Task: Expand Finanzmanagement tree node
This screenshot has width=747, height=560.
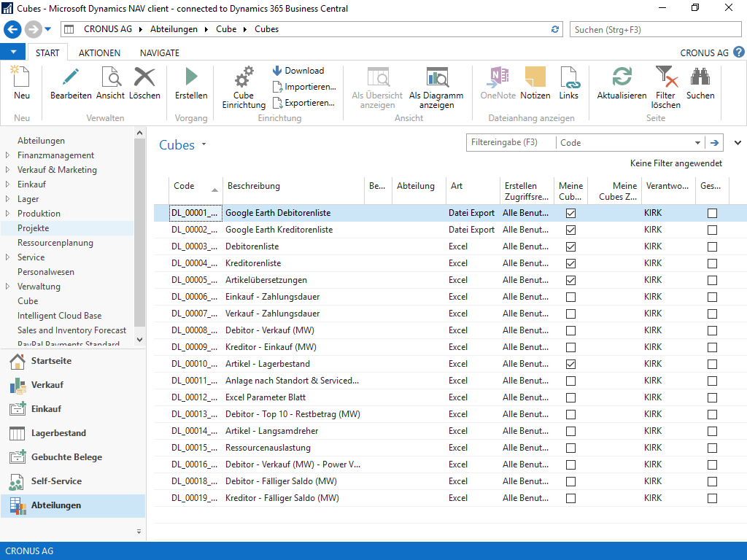Action: 7,155
